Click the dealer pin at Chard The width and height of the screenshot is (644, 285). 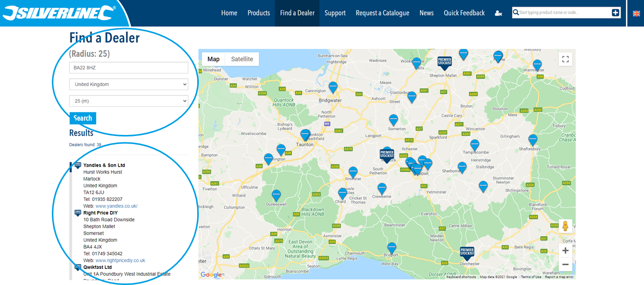[x=343, y=194]
